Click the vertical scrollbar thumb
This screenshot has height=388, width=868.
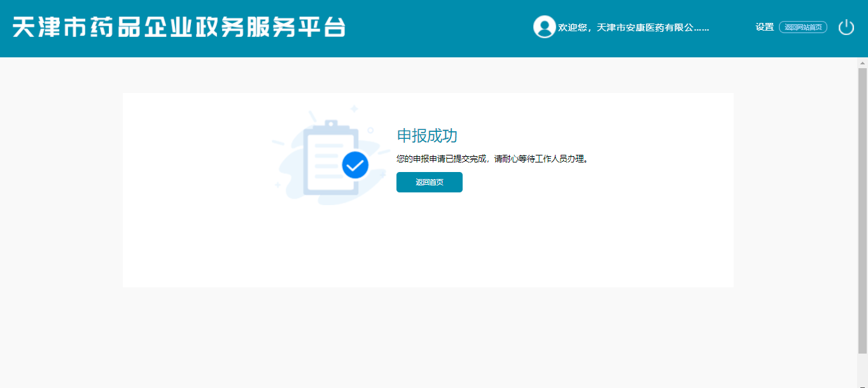[862, 210]
